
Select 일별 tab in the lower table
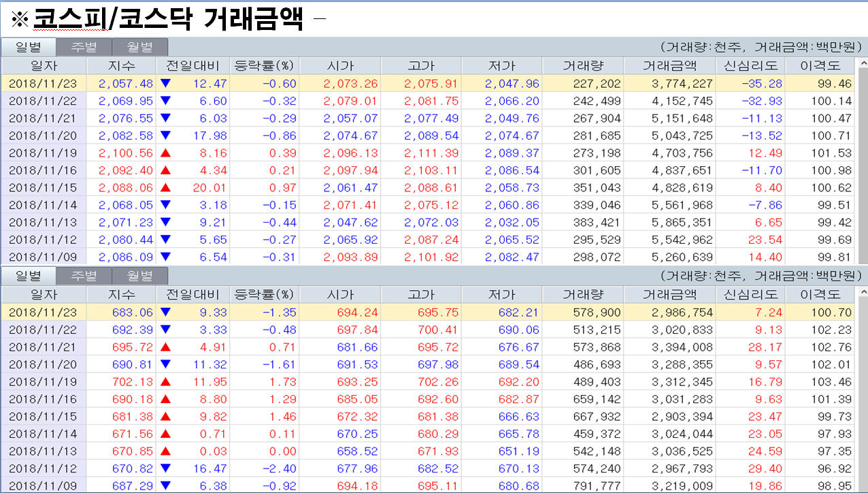28,276
